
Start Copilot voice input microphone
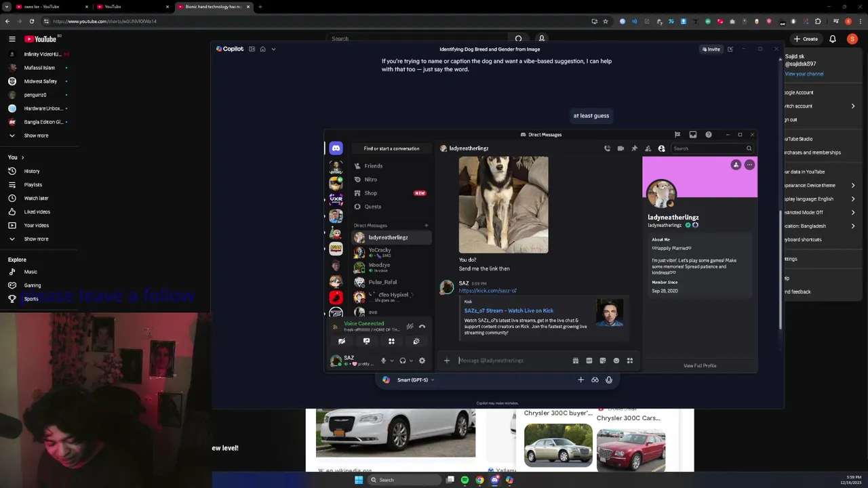[x=609, y=380]
